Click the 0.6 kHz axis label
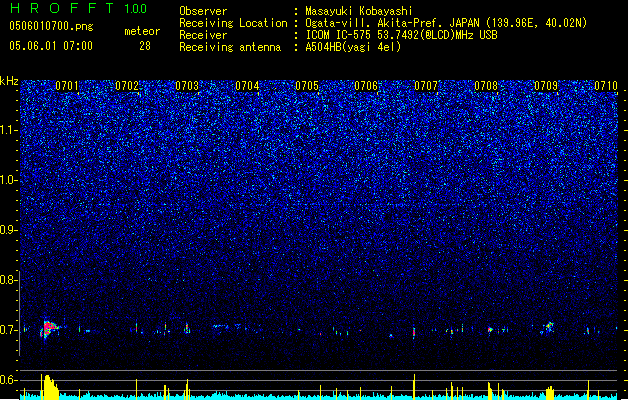The image size is (629, 400). point(8,380)
